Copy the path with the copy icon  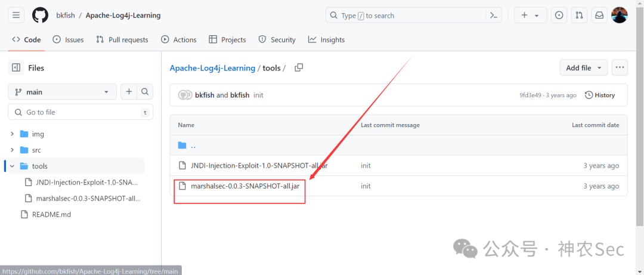pyautogui.click(x=299, y=67)
